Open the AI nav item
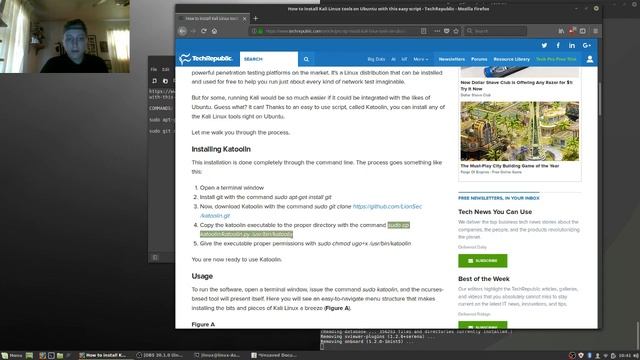Screen dimensions: 640x360 393,59
